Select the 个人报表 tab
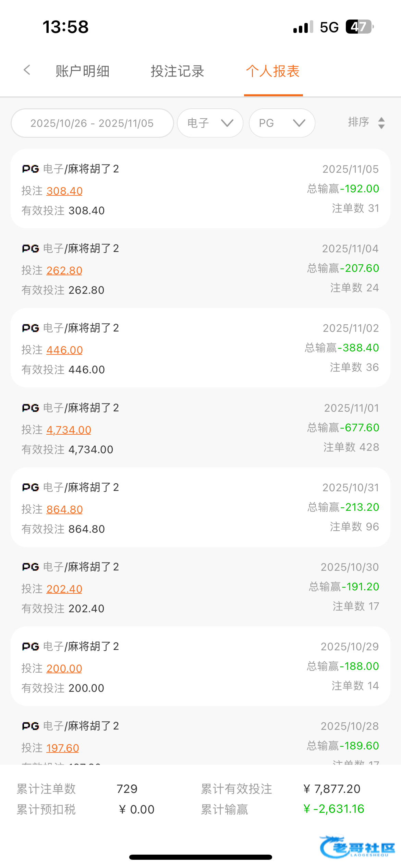Screen dimensions: 401x868 pos(273,71)
